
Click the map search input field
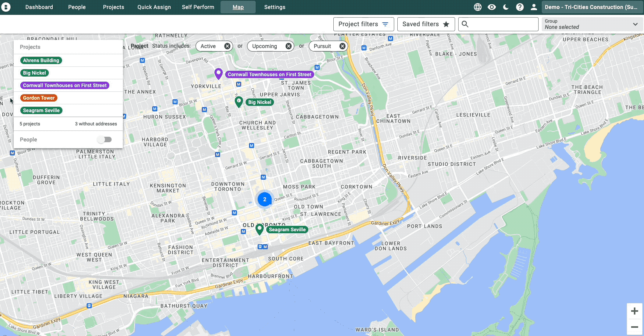498,24
